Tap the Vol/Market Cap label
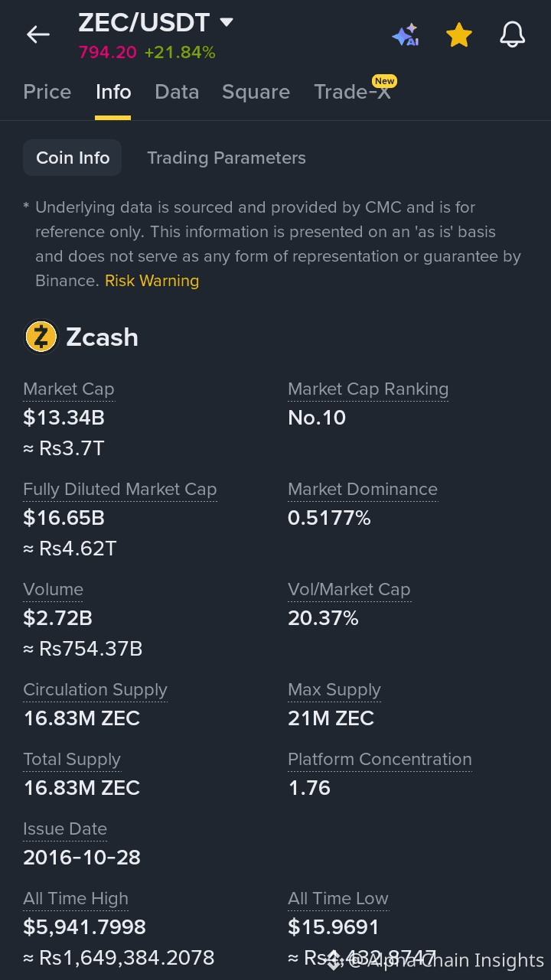This screenshot has height=980, width=551. [x=349, y=589]
